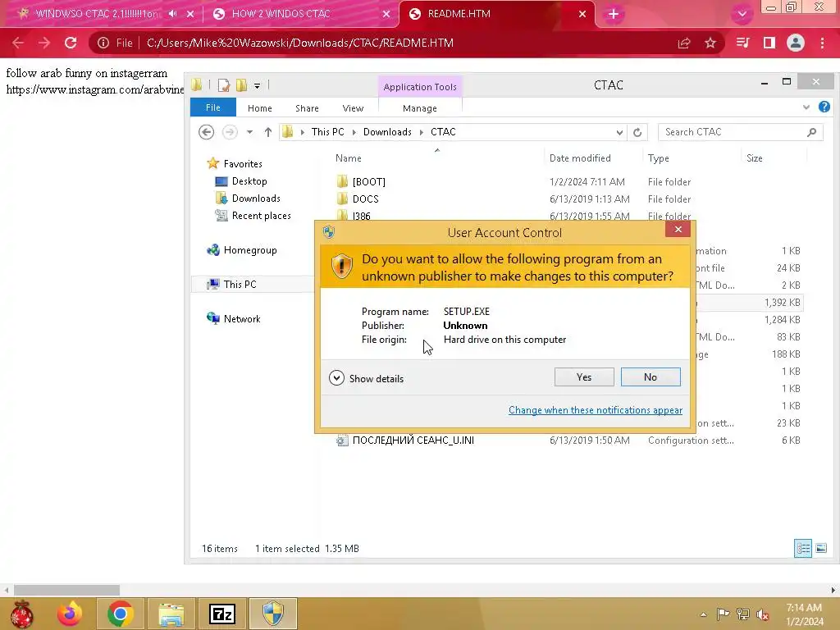Screen dimensions: 840x630
Task: Click the Properties quick access icon in Explorer
Action: click(x=224, y=84)
